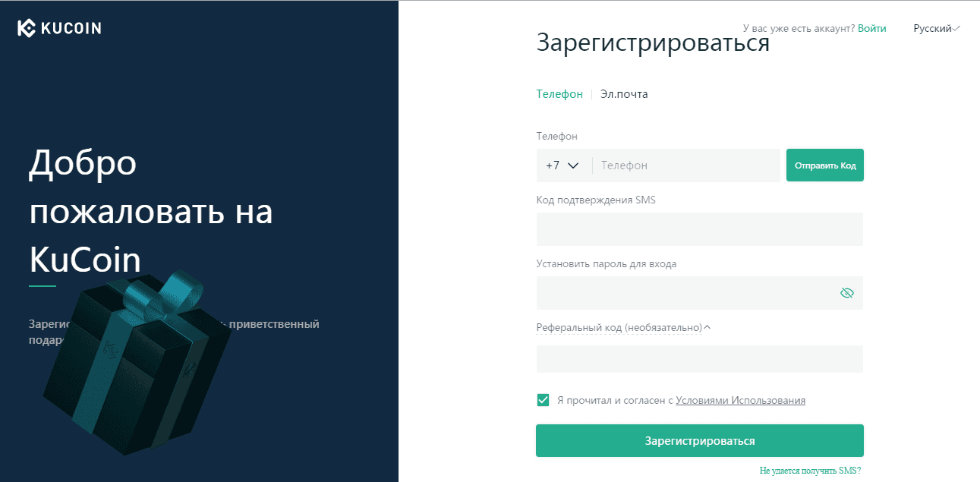
Task: Uncheck the Terms of Use agreement checkbox
Action: [x=543, y=400]
